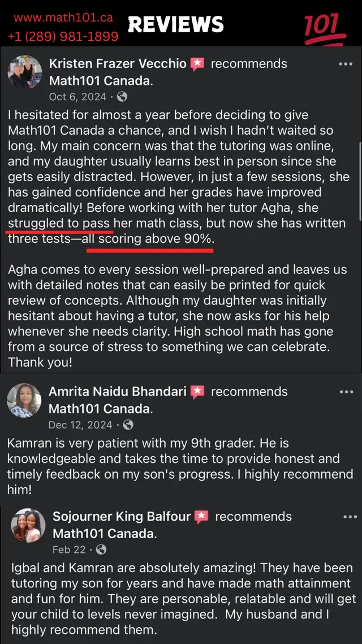The height and width of the screenshot is (644, 362).
Task: Click the public globe icon near Feb 22
Action: pyautogui.click(x=101, y=549)
